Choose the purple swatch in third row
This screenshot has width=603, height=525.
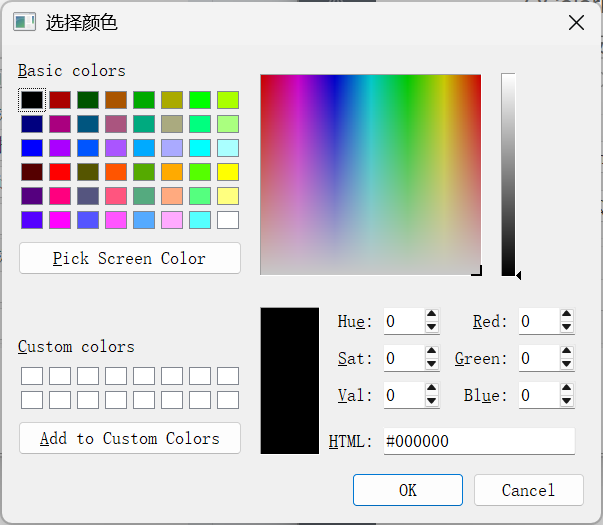tap(60, 148)
